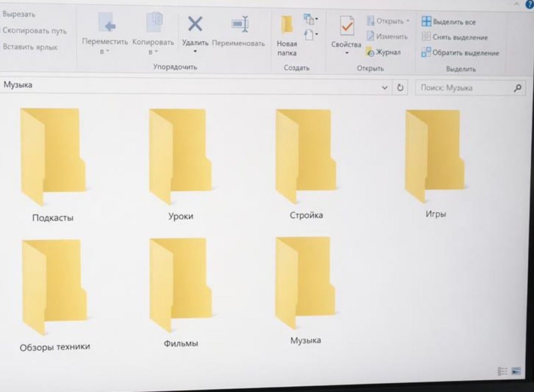Image resolution: width=534 pixels, height=392 pixels.
Task: Refresh the Музыка folder view
Action: coord(400,88)
